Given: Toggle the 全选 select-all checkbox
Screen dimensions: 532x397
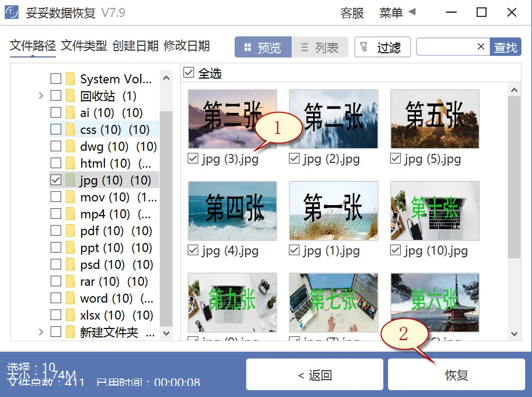Looking at the screenshot, I should coord(188,73).
